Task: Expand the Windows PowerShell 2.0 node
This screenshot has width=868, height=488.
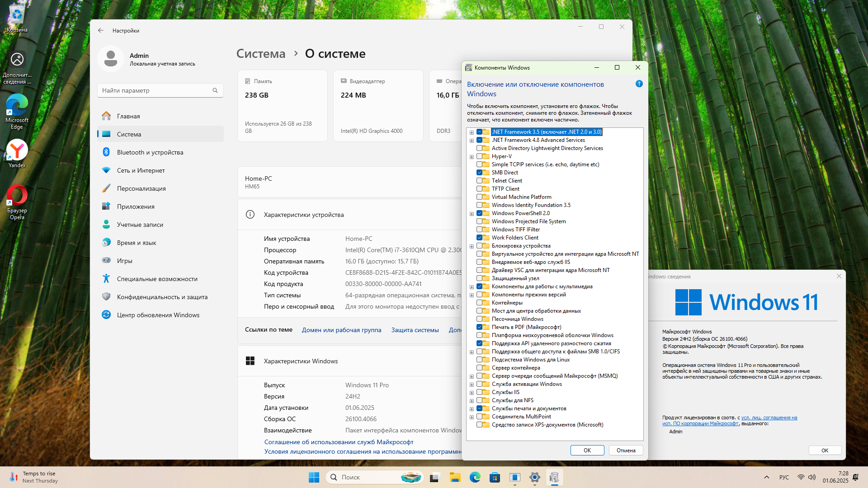Action: [x=472, y=214]
